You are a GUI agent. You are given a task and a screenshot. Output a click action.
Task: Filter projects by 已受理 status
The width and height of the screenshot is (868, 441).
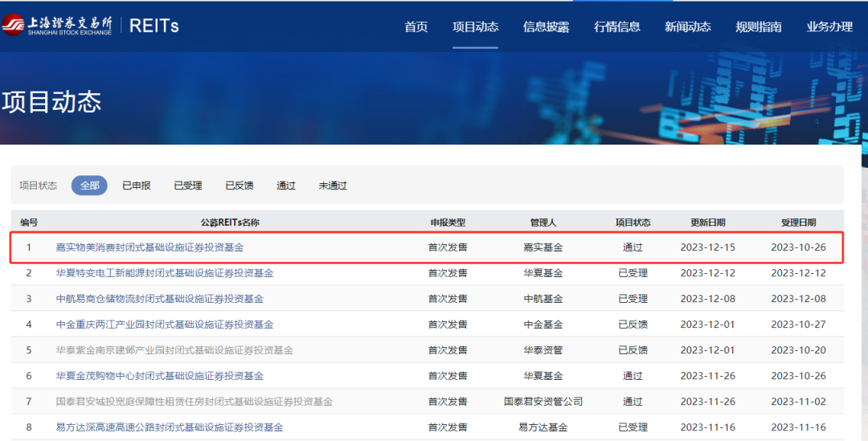(188, 186)
